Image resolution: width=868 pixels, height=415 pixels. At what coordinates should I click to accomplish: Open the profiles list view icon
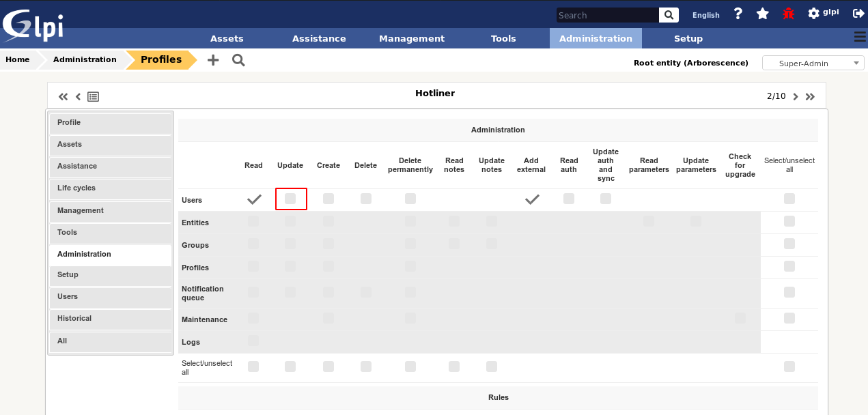[x=93, y=96]
